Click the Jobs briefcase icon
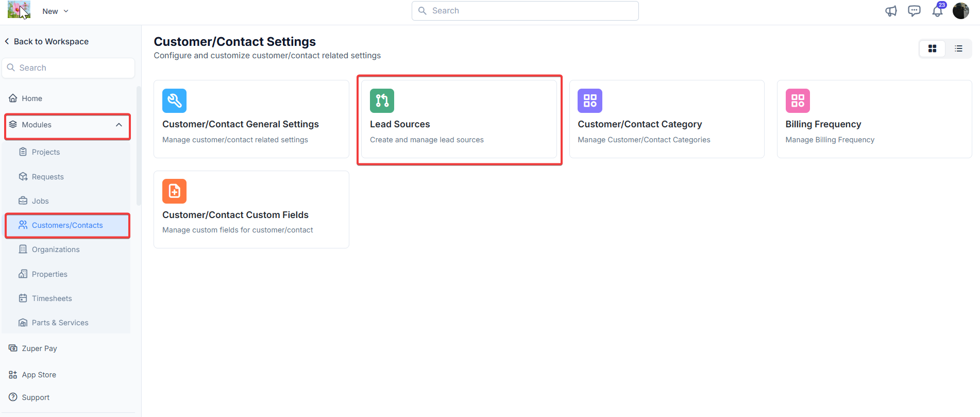 pos(23,201)
